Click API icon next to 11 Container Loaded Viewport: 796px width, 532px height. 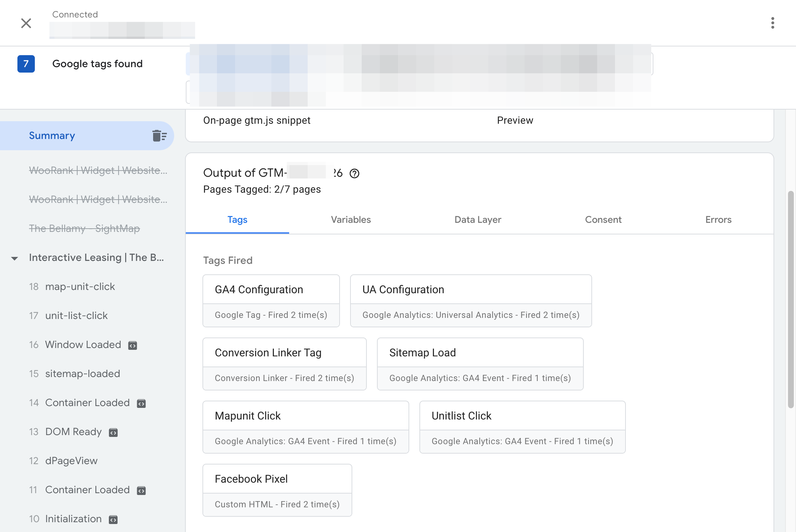[x=141, y=490]
